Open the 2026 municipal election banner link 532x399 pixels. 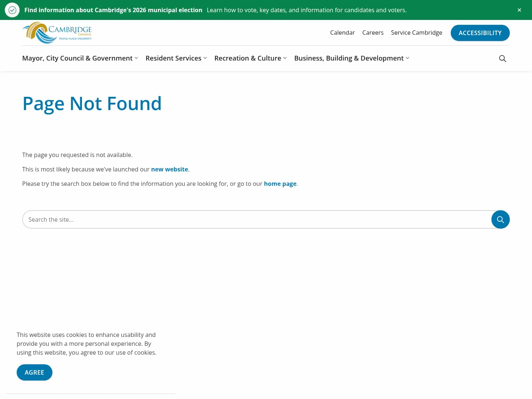(113, 10)
